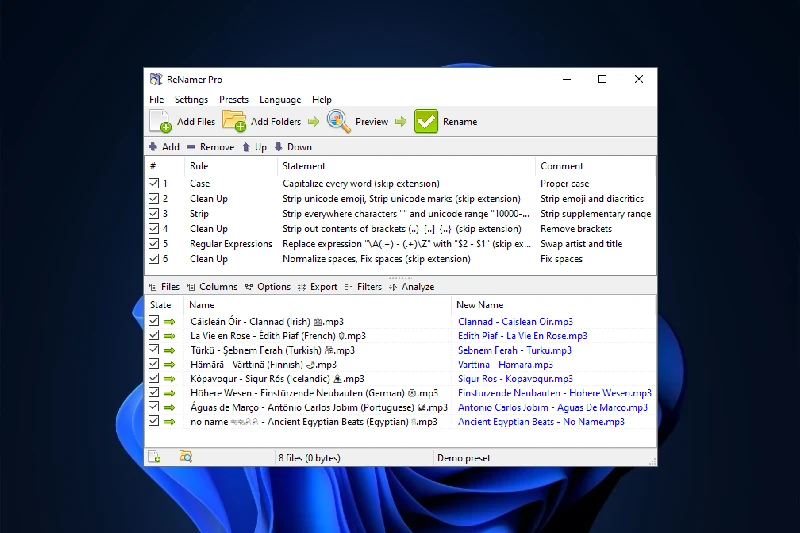Click the Remove rule button label

(217, 147)
